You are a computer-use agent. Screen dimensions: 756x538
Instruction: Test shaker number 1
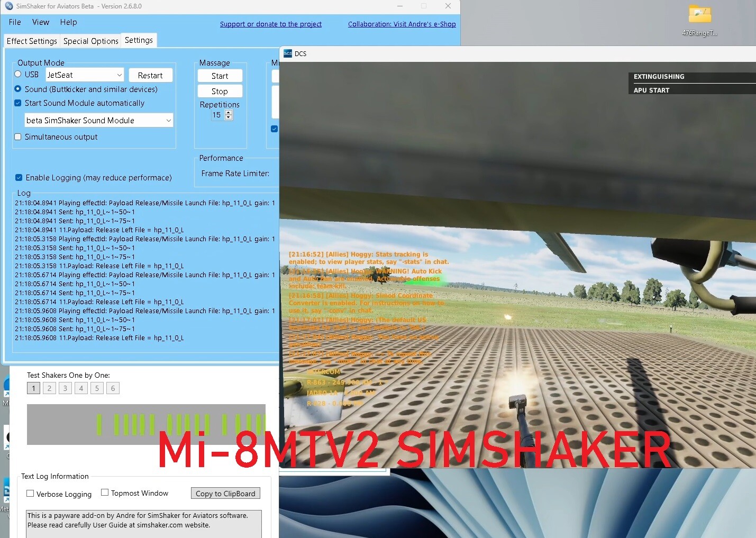coord(33,388)
